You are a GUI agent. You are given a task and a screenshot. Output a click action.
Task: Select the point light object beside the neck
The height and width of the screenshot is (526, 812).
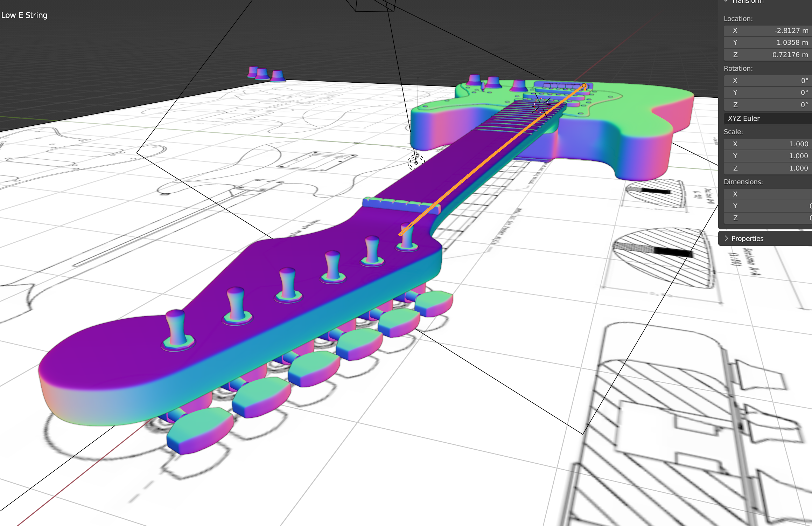(416, 162)
